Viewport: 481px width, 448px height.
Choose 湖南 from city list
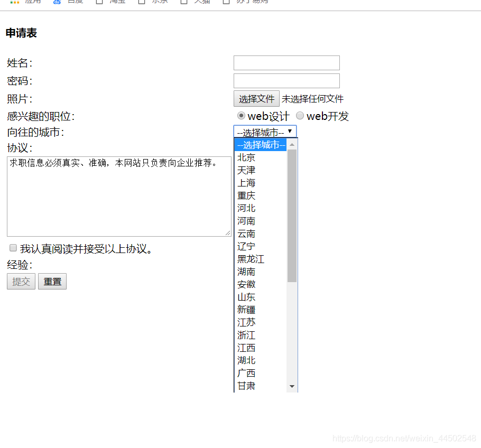(261, 272)
